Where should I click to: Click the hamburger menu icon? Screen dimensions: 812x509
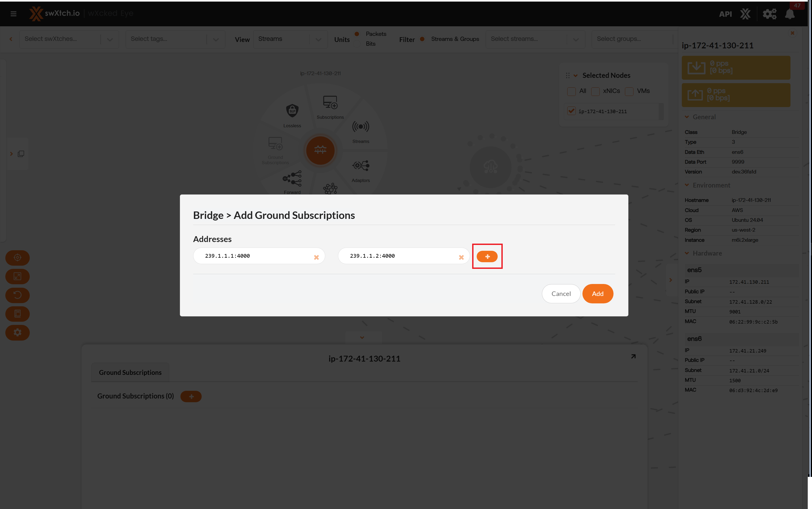pos(14,14)
